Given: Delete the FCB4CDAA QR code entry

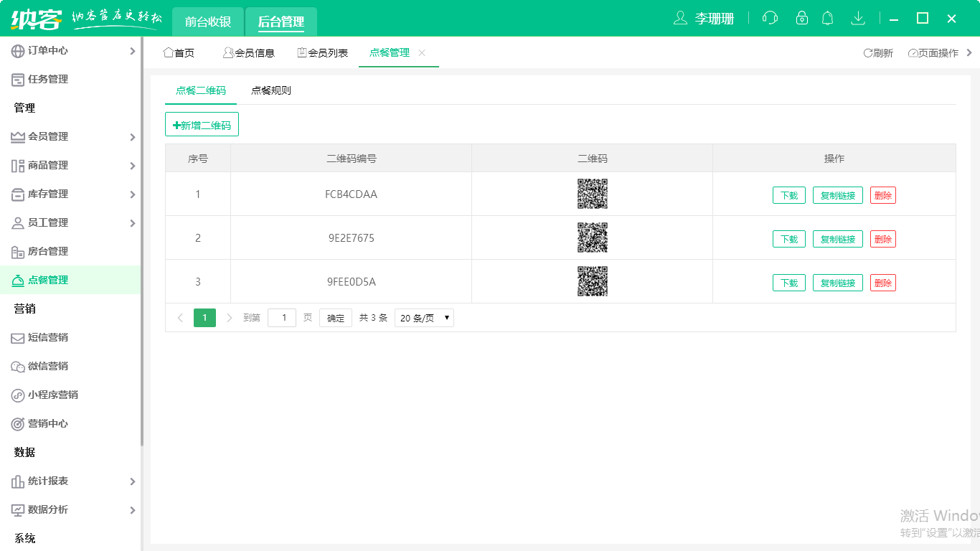Looking at the screenshot, I should pyautogui.click(x=882, y=194).
